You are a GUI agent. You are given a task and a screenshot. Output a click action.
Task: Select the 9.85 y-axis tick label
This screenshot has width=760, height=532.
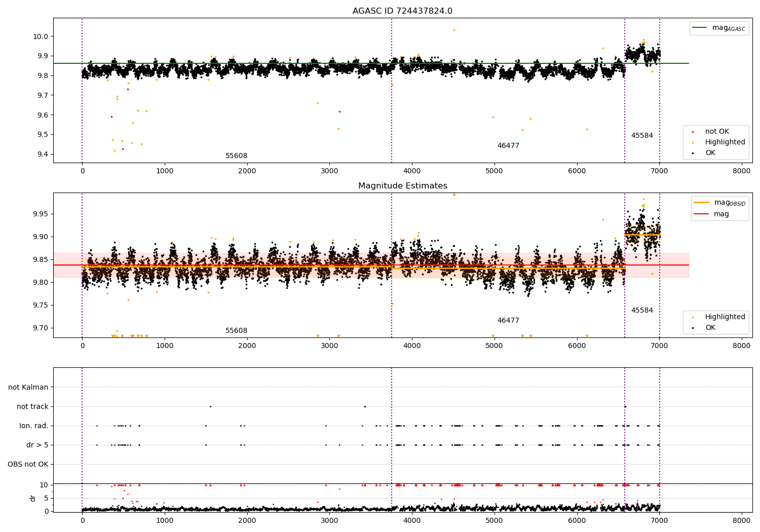click(42, 260)
